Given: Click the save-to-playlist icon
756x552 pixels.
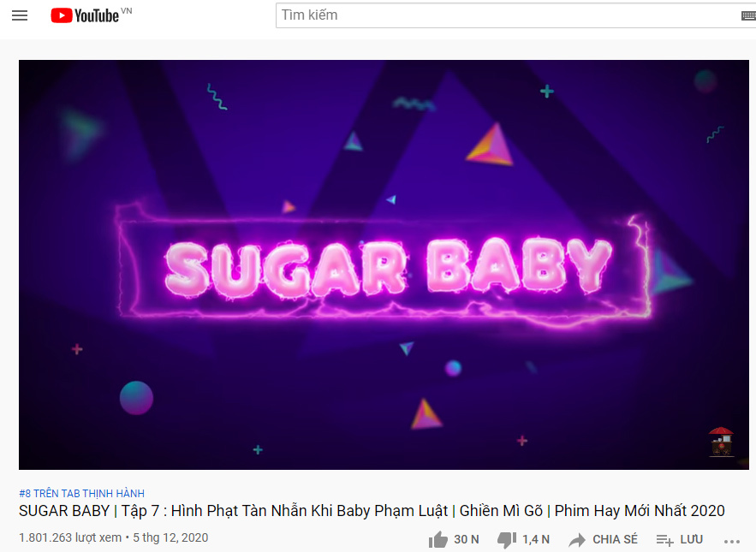Looking at the screenshot, I should tap(664, 540).
